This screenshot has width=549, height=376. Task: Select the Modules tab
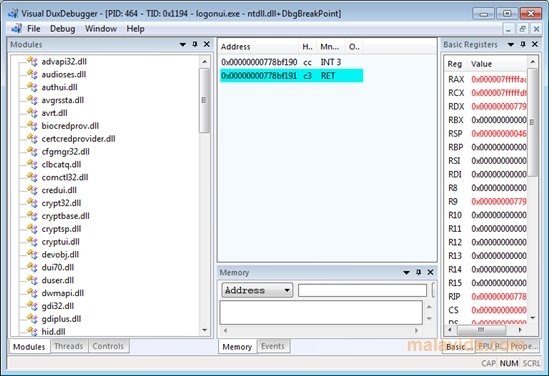29,347
